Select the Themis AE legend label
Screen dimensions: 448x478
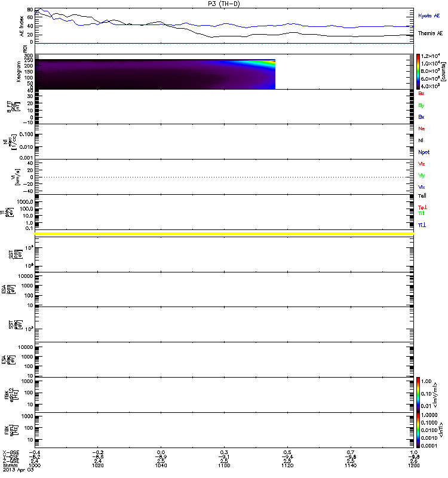pyautogui.click(x=430, y=33)
